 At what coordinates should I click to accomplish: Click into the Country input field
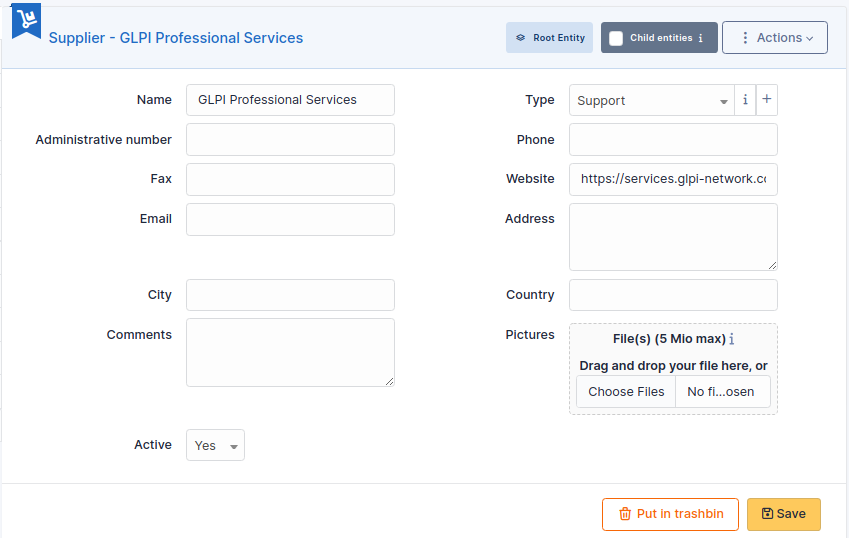(x=673, y=295)
